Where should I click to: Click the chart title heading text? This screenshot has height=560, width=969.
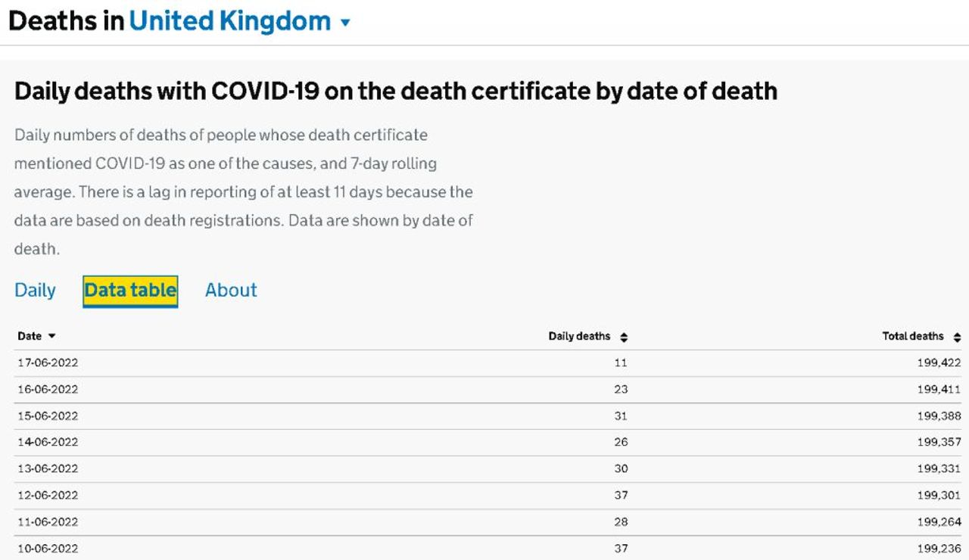coord(396,92)
